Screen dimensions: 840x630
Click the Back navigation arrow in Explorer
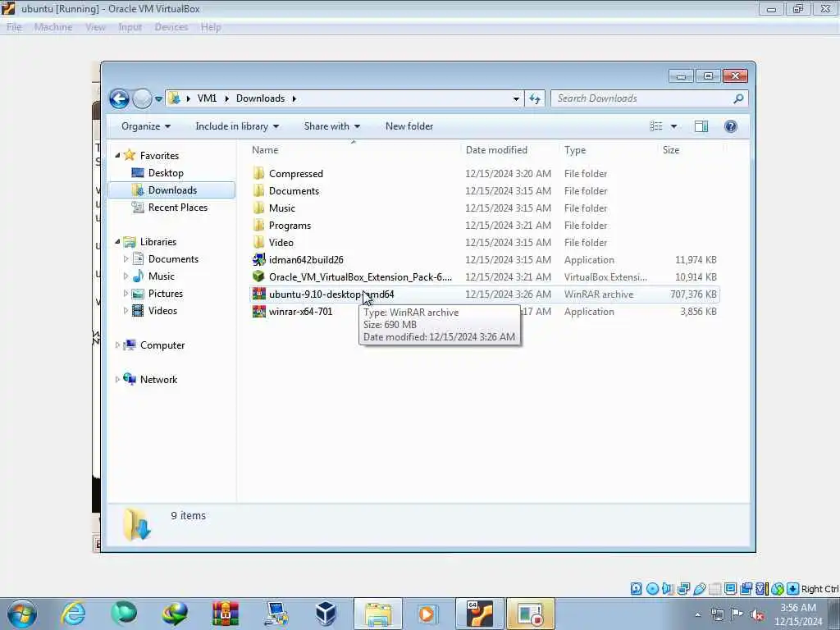pyautogui.click(x=119, y=98)
